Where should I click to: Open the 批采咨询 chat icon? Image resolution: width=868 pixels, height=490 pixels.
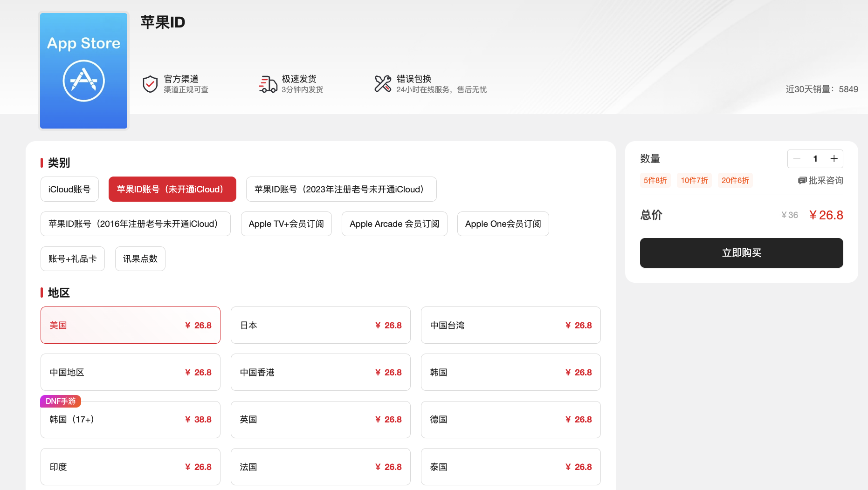(803, 180)
